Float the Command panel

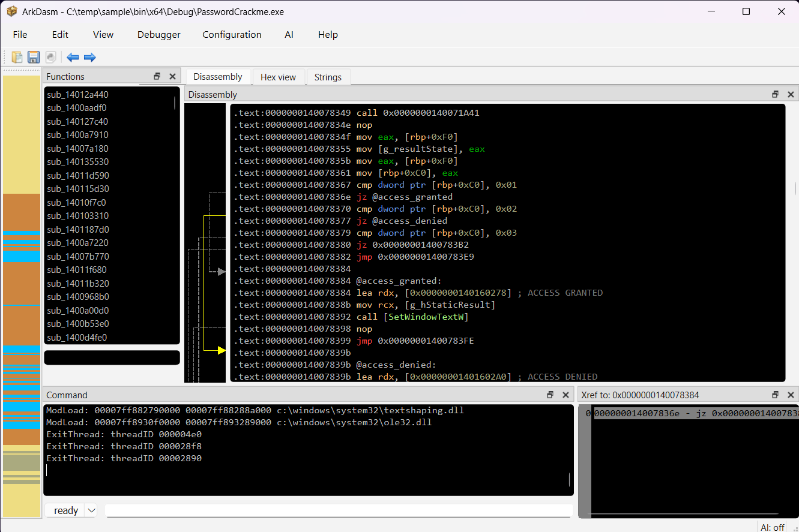click(x=550, y=395)
